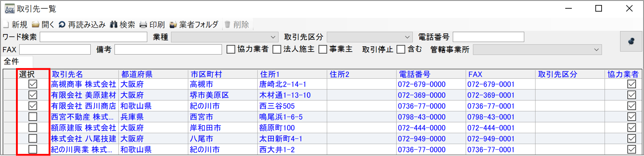Open the 業者フォルダ vendor folder icon
644x156 pixels.
(x=173, y=25)
